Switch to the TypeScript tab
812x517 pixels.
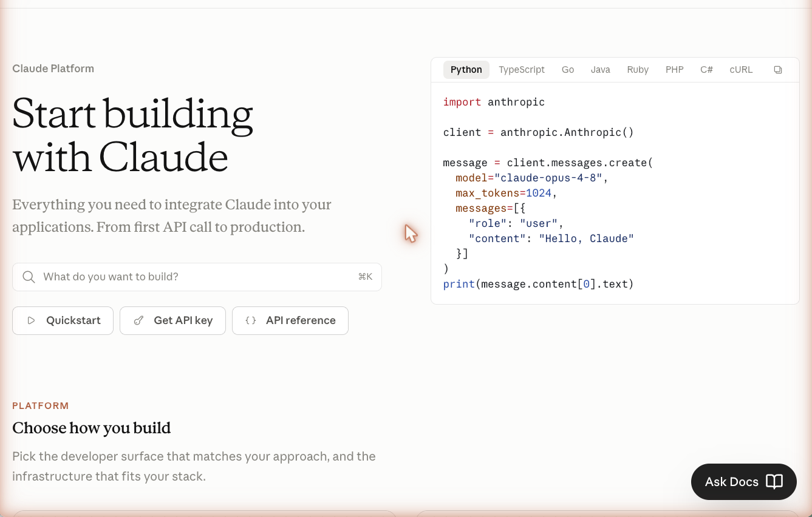[x=522, y=70]
